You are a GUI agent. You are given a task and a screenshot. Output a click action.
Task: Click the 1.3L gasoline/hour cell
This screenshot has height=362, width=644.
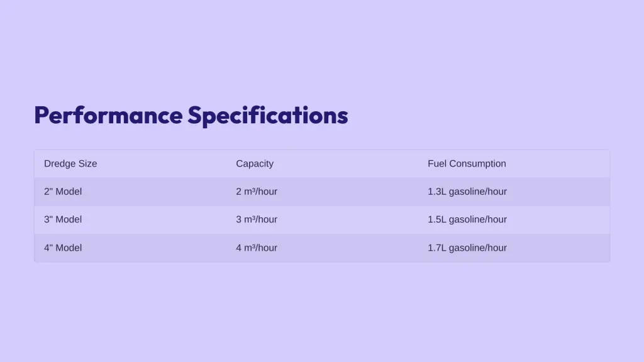(x=467, y=192)
